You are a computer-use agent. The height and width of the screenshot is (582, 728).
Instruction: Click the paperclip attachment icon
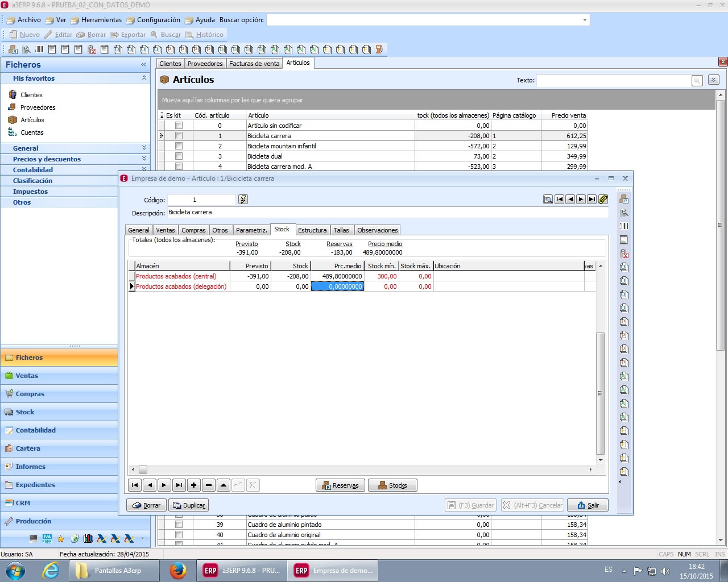(603, 199)
